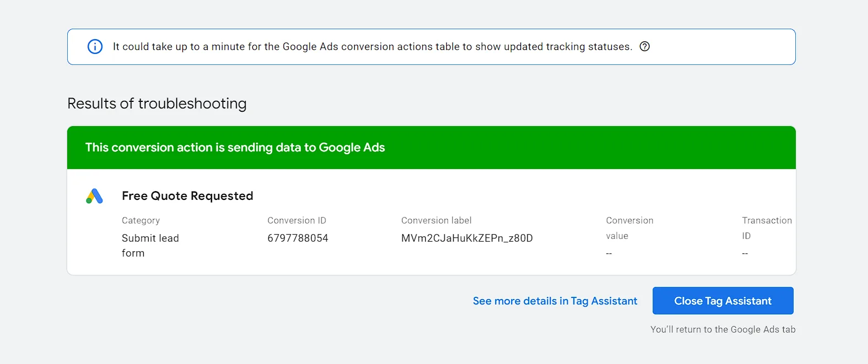This screenshot has height=364, width=868.
Task: Click the conversion ID 6797788054
Action: (297, 238)
